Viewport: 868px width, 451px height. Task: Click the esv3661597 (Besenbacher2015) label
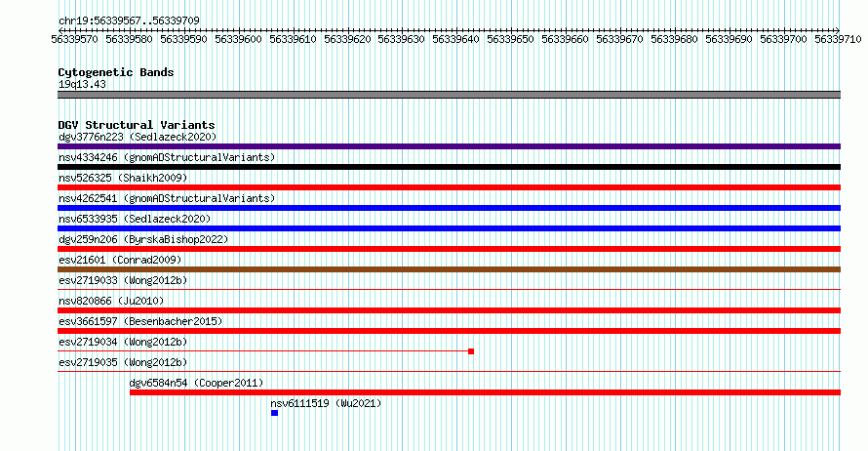pyautogui.click(x=140, y=321)
